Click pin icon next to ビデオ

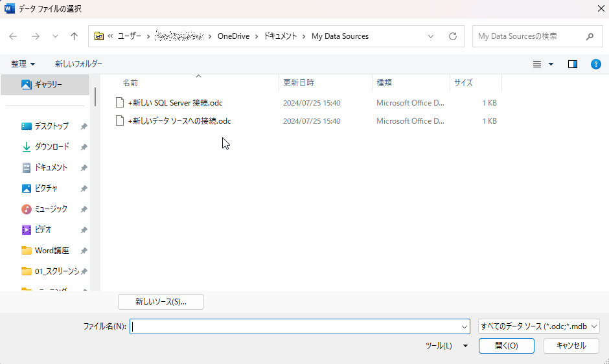pyautogui.click(x=84, y=229)
